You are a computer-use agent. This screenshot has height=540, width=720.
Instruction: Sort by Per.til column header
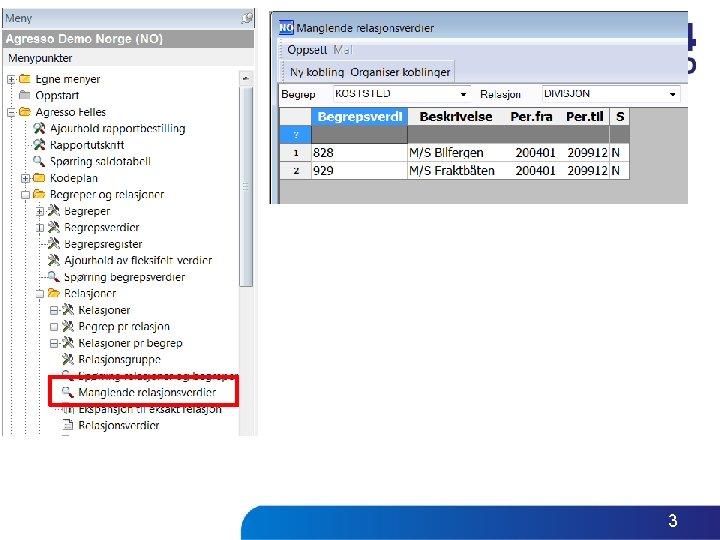(584, 117)
